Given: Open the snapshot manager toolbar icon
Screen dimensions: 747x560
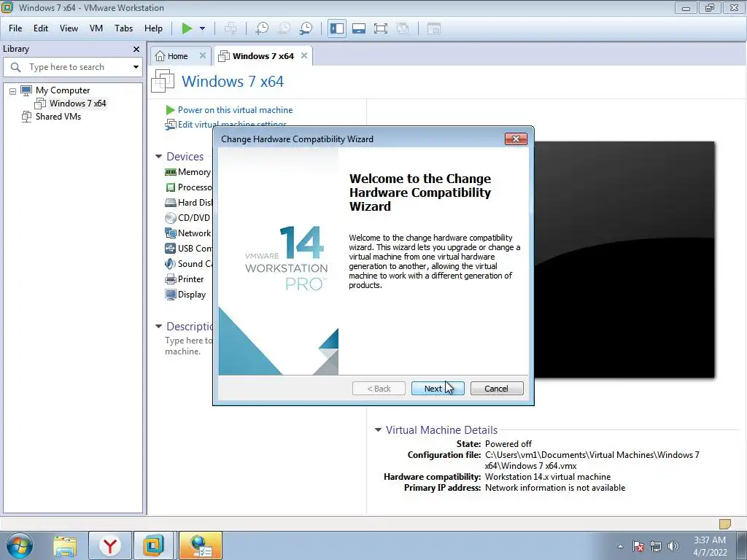Looking at the screenshot, I should (x=306, y=28).
